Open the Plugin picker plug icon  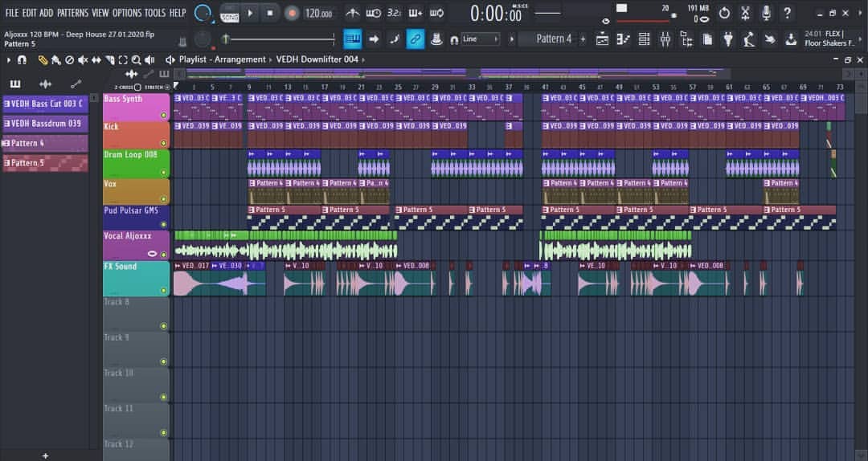pyautogui.click(x=728, y=39)
